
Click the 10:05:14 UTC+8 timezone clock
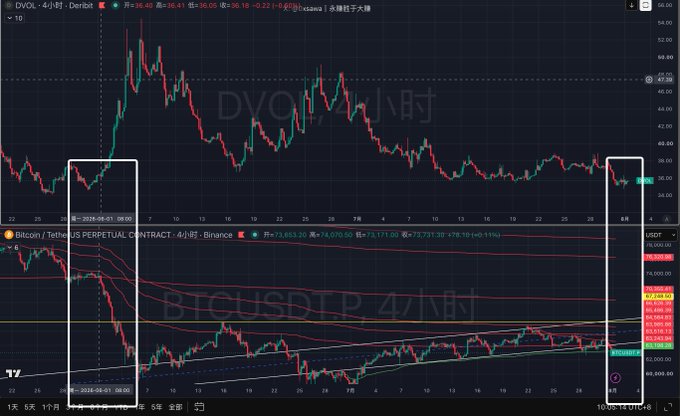point(624,407)
